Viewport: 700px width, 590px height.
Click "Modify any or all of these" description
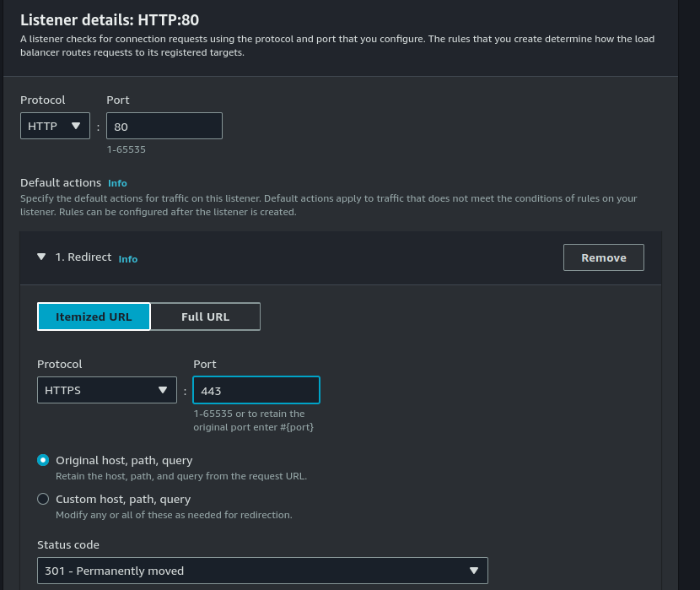(x=174, y=515)
